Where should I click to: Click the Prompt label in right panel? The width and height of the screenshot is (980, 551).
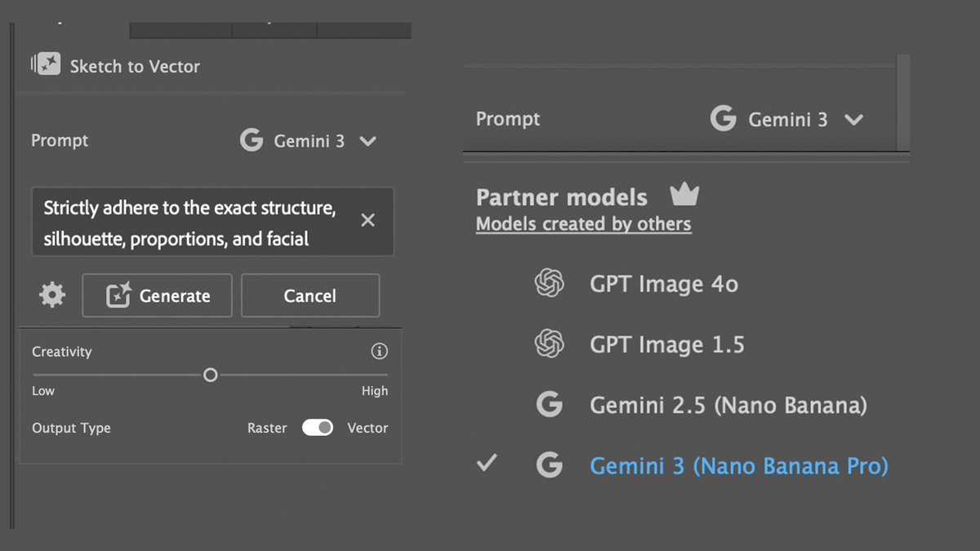(x=508, y=119)
